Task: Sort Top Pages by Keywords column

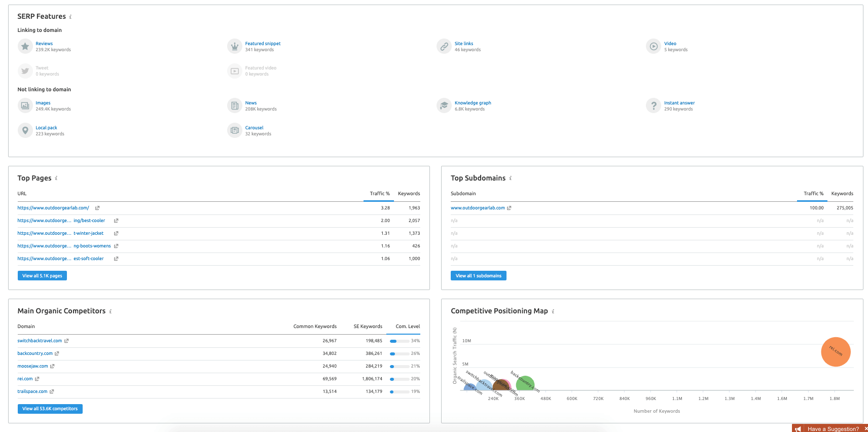Action: click(409, 194)
